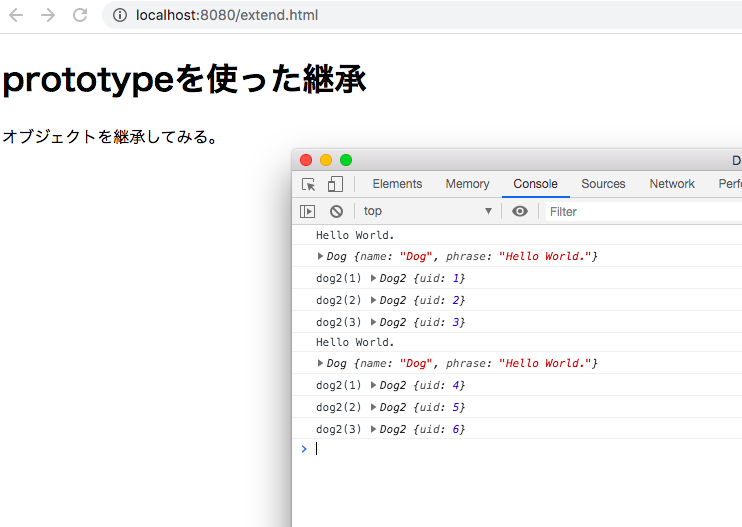Expand Dog2 object with uid: 5

point(373,407)
